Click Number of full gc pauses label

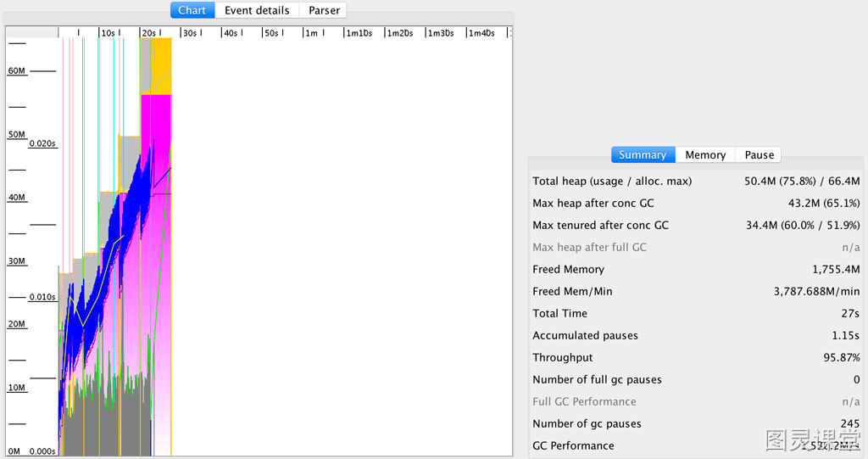tap(598, 380)
